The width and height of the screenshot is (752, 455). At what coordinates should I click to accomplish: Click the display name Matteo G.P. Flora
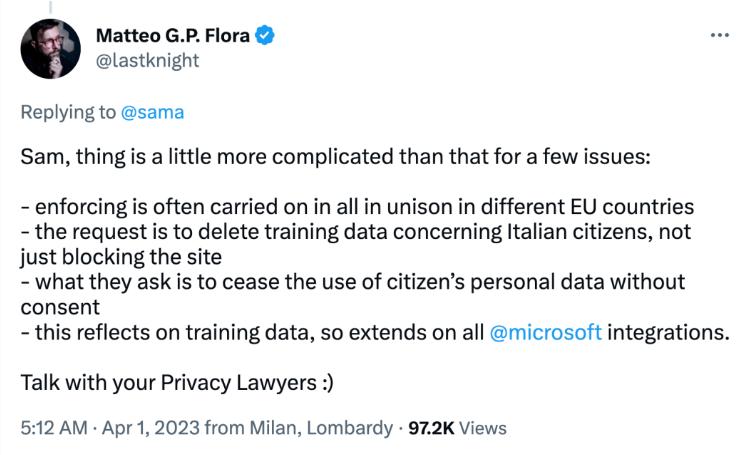[173, 36]
